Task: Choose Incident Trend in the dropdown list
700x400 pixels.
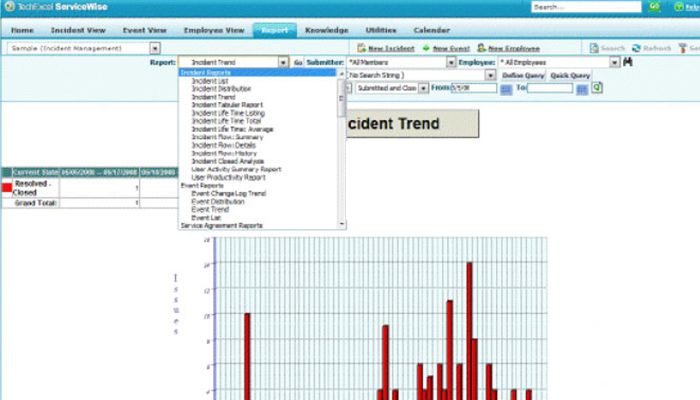Action: pos(213,97)
